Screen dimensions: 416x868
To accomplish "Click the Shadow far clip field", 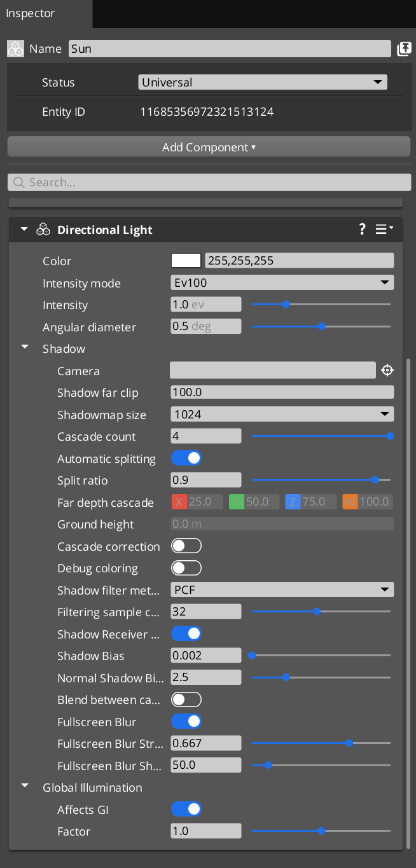I will [282, 392].
